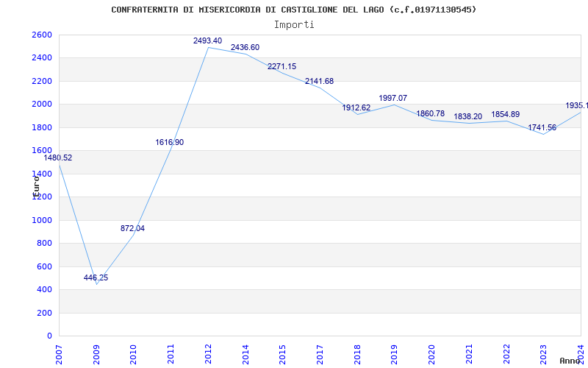The width and height of the screenshot is (588, 368).
Task: Select data label 2436.60
Action: pyautogui.click(x=245, y=47)
